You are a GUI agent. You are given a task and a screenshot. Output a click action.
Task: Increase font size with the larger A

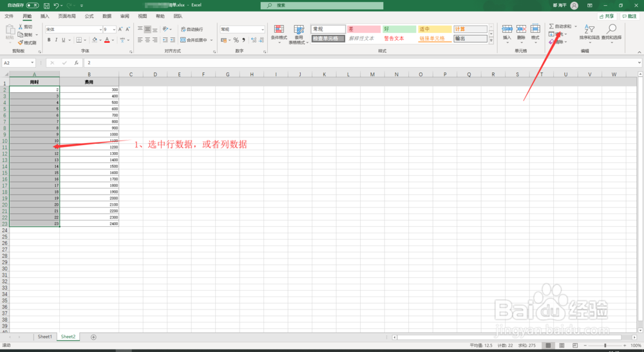click(x=120, y=29)
